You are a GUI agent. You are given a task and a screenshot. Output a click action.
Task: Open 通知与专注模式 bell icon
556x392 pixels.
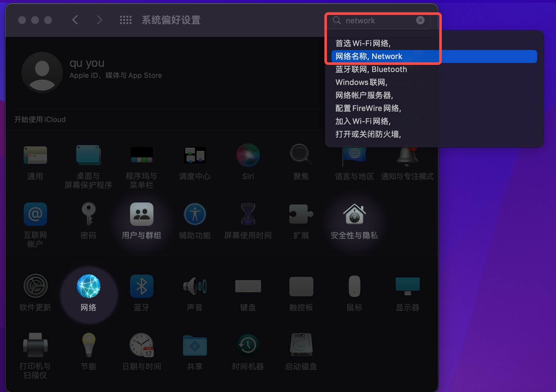coord(407,155)
